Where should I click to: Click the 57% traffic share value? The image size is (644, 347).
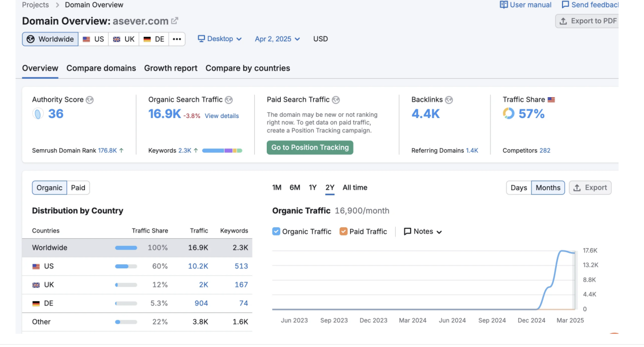coord(531,114)
